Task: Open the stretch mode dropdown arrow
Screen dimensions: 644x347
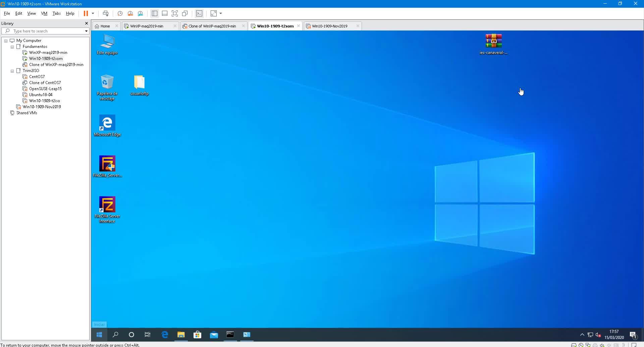Action: [221, 13]
